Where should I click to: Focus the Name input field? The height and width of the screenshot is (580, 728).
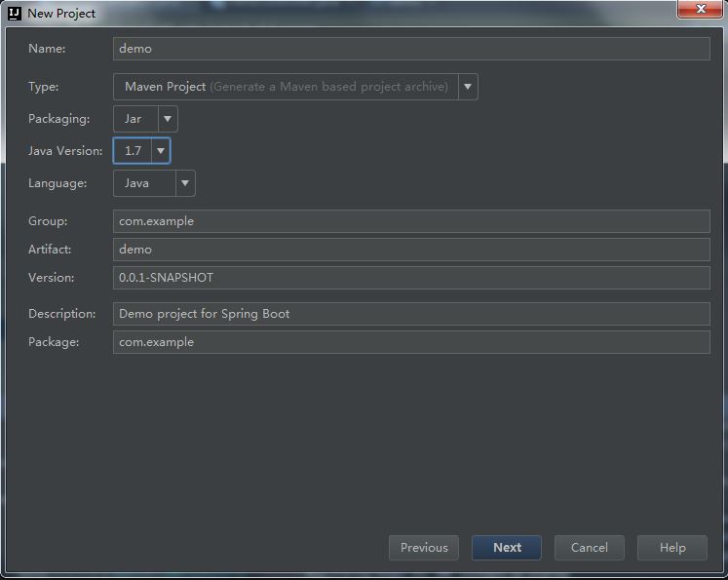[x=411, y=49]
